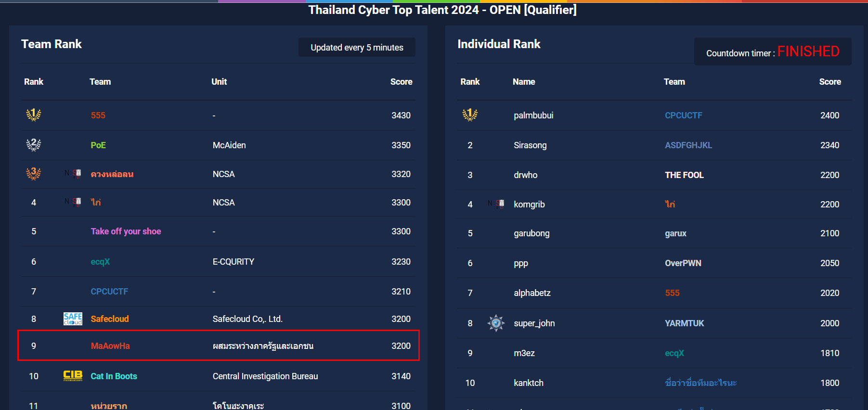Open CPCUCTF in the Team Rank table
This screenshot has height=410, width=868.
click(x=109, y=292)
